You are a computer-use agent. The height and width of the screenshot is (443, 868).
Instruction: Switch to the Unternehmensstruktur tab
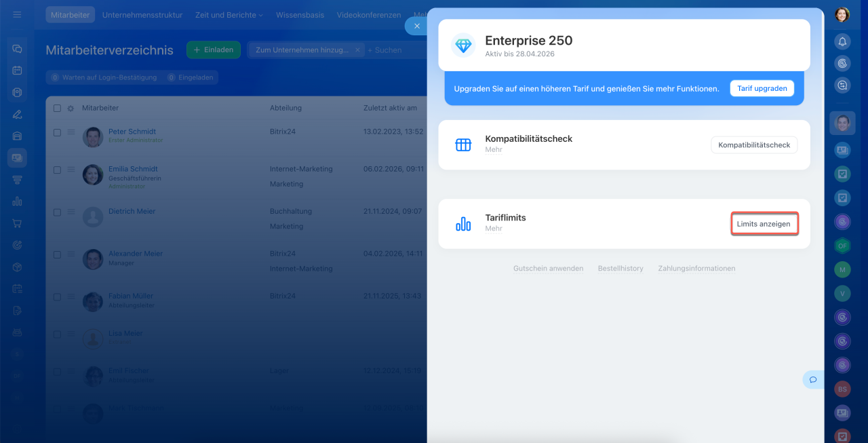click(142, 15)
